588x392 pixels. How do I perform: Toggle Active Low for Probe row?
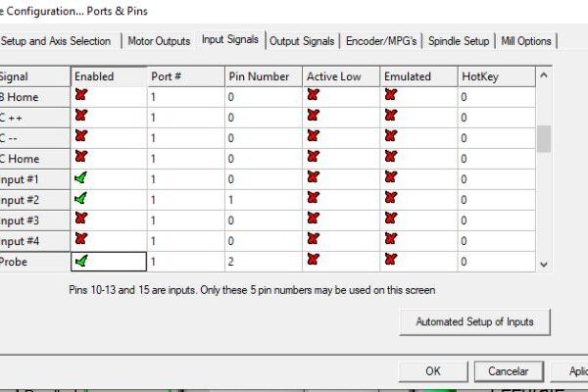tap(314, 261)
